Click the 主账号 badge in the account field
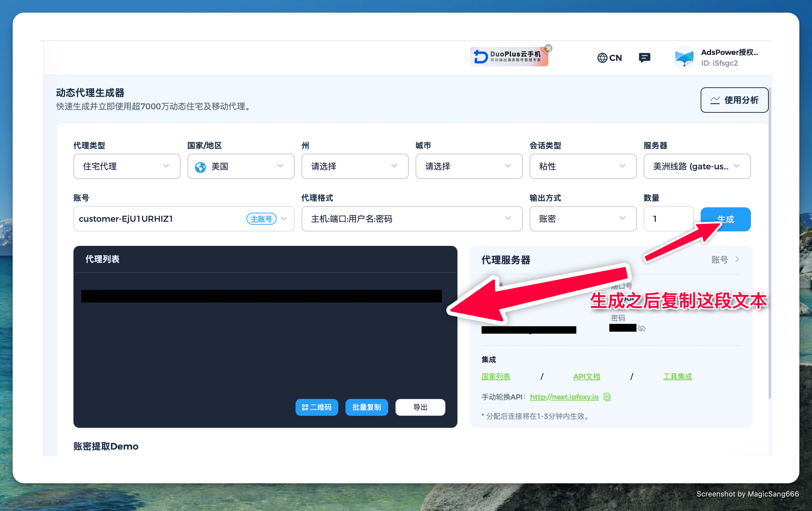 (261, 219)
